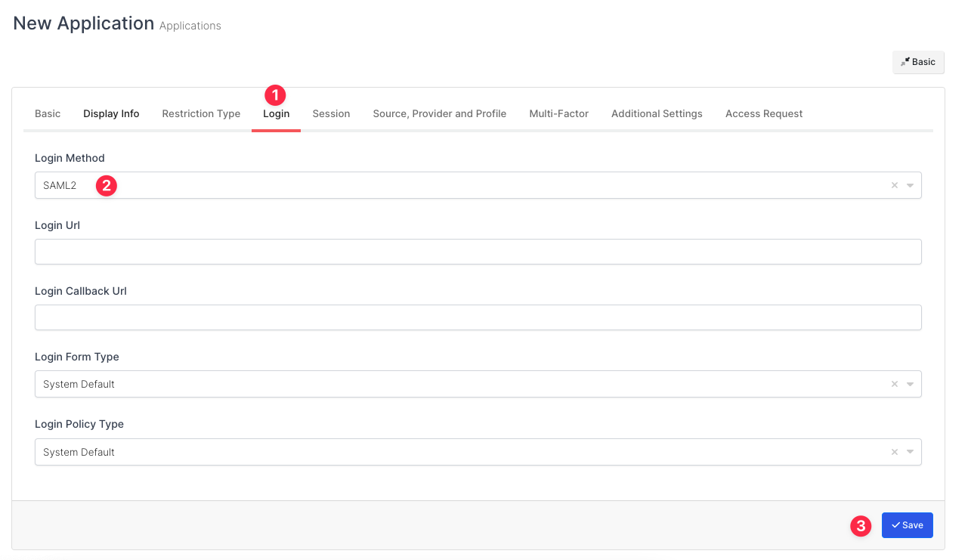Clear the Login Method selection with x icon
Viewport: 971px width, 560px height.
coord(895,185)
